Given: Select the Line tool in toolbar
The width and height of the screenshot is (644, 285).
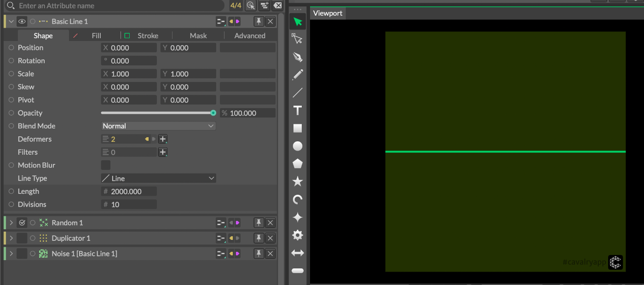Looking at the screenshot, I should (298, 93).
